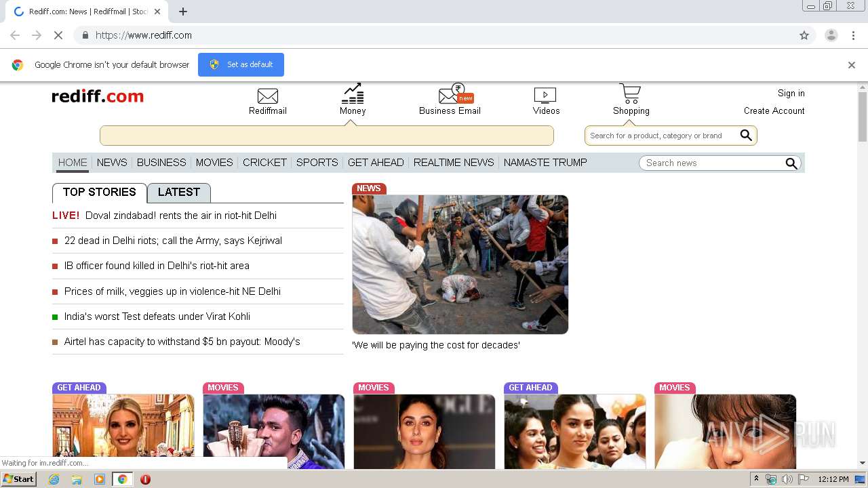Close the Rediff.com browser tab
868x488 pixels.
point(157,12)
